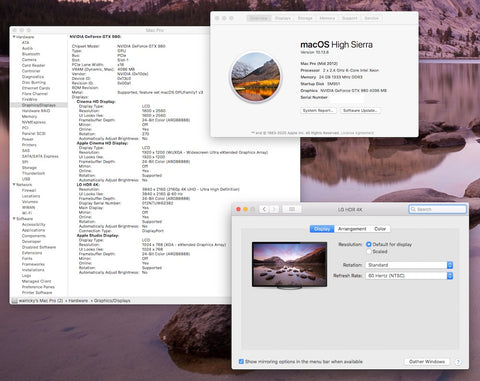This screenshot has width=480, height=381.
Task: Switch to Service tab in About This Mac
Action: click(x=371, y=18)
